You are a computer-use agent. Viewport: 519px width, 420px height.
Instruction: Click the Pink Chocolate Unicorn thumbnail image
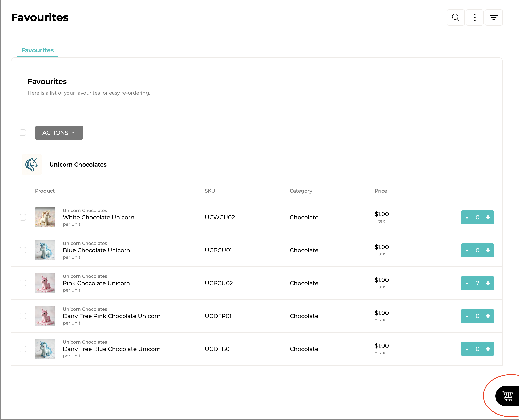point(45,283)
